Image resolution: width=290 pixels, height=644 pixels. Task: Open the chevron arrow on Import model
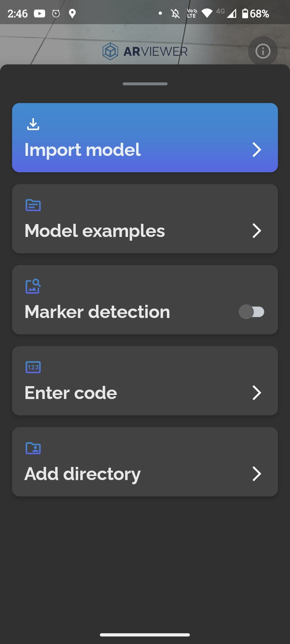click(257, 150)
